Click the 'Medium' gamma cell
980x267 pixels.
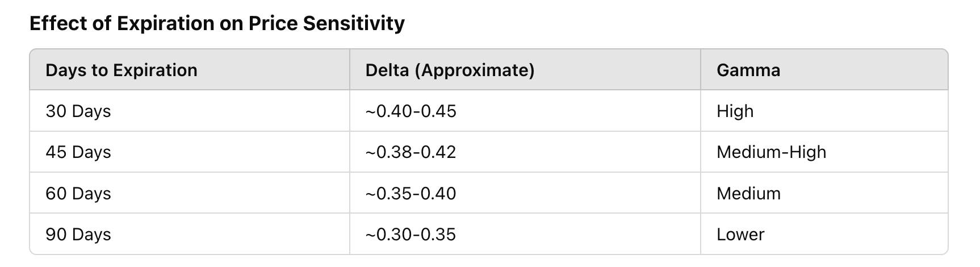click(x=748, y=193)
